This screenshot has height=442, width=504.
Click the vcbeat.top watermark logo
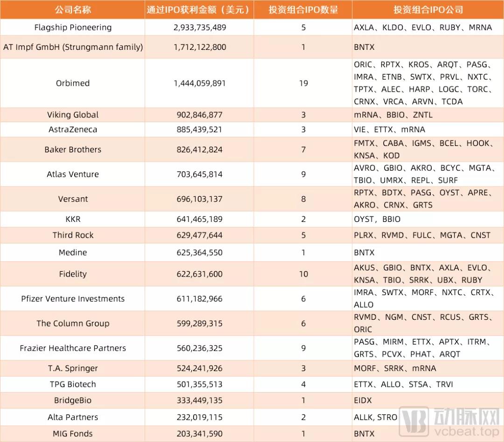[x=449, y=422]
